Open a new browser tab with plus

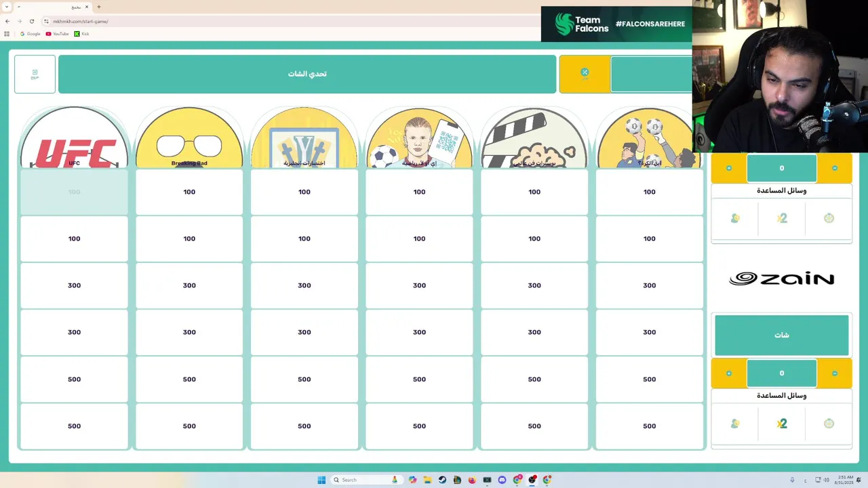[99, 7]
